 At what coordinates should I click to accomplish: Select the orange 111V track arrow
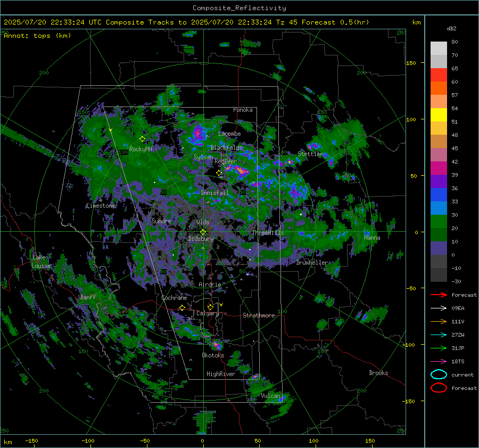pos(439,321)
